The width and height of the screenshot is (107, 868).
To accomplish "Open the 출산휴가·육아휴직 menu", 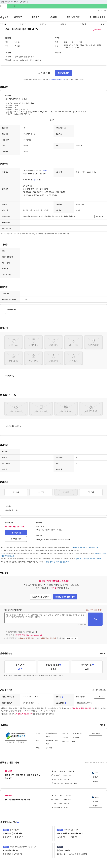I will click(x=97, y=17).
